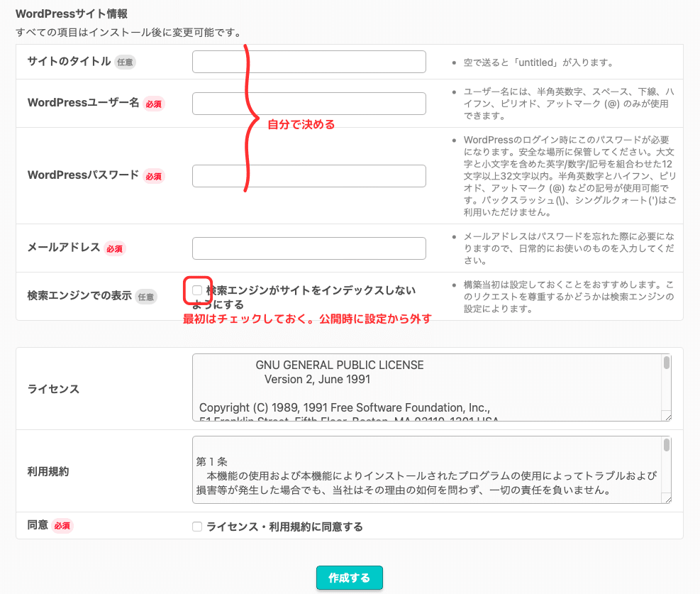The height and width of the screenshot is (594, 700).
Task: Click the 'untitled' hint text
Action: [x=538, y=62]
